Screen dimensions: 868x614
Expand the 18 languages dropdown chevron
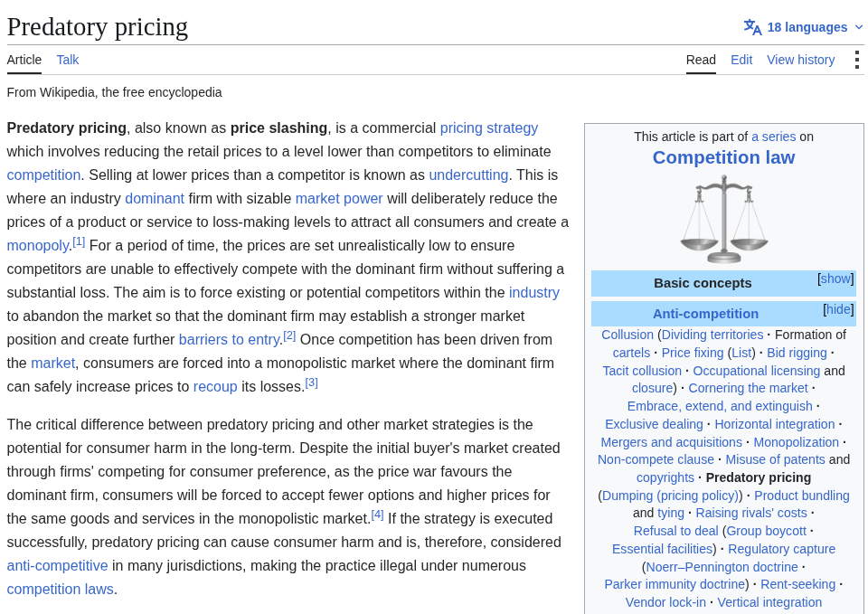coord(859,27)
